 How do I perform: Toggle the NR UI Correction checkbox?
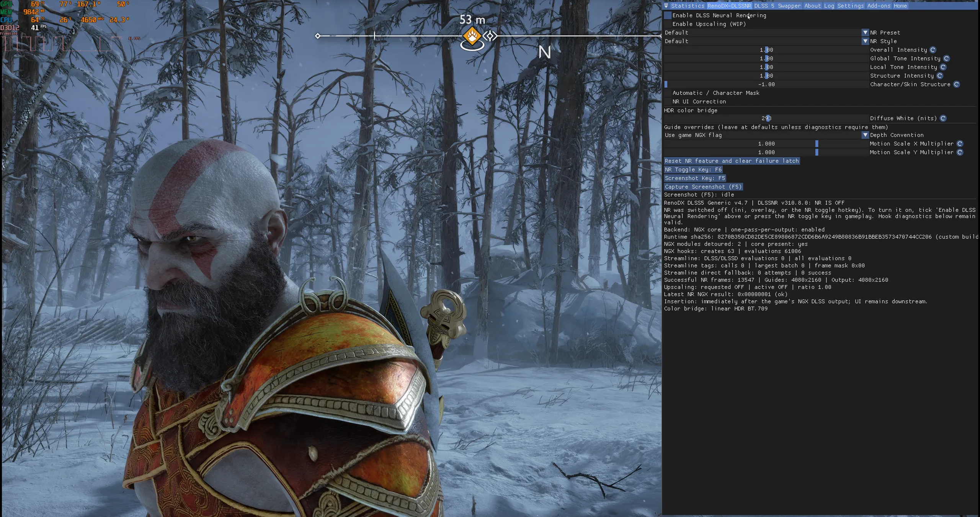click(x=668, y=101)
